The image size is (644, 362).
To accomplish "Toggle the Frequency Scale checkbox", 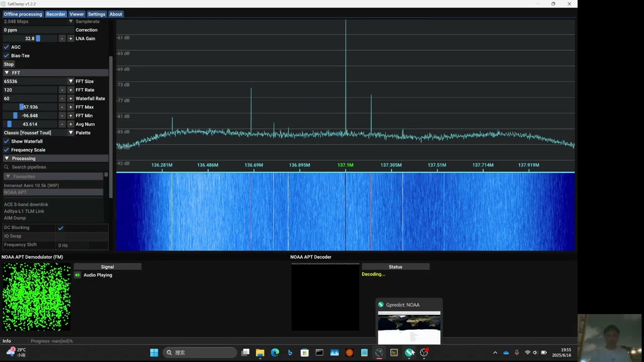I will [7, 150].
